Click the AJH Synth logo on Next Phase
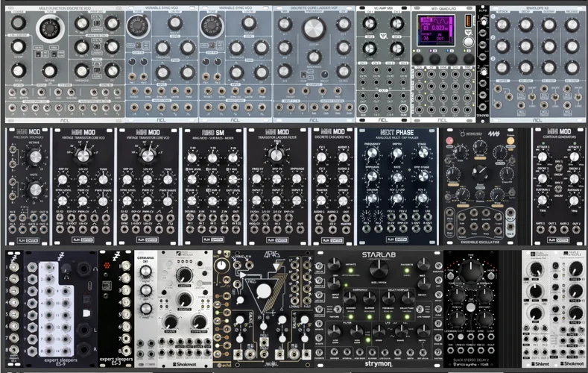Image resolution: width=588 pixels, height=373 pixels. coord(396,239)
